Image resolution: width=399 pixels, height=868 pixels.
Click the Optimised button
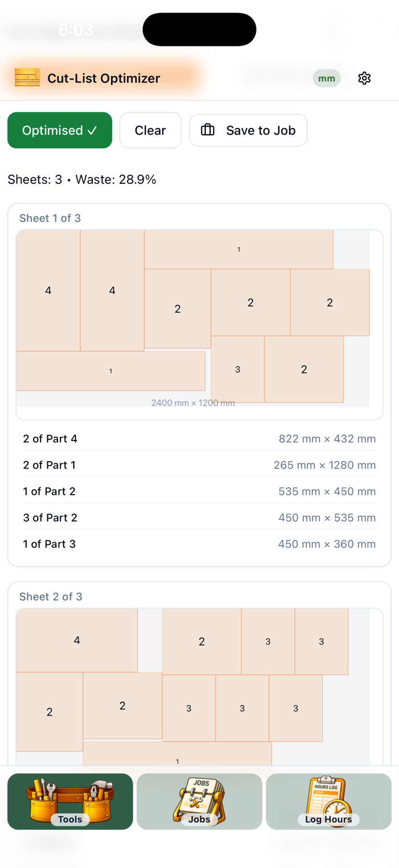60,130
